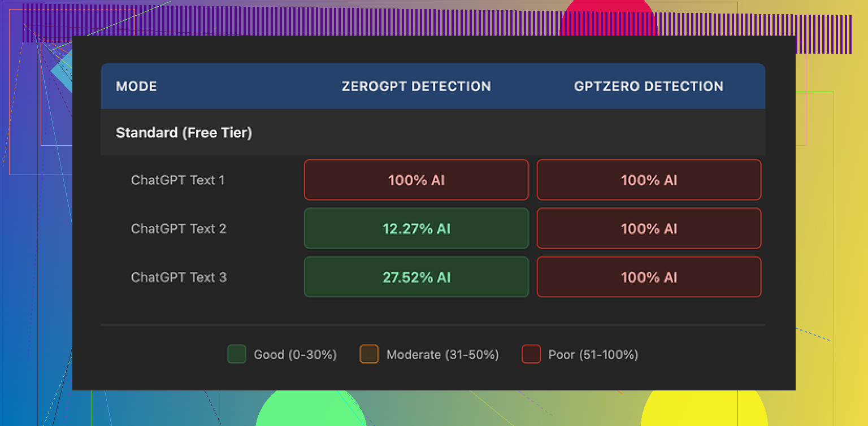Image resolution: width=868 pixels, height=426 pixels.
Task: Click the Moderate (31-50%) legend label
Action: 442,355
